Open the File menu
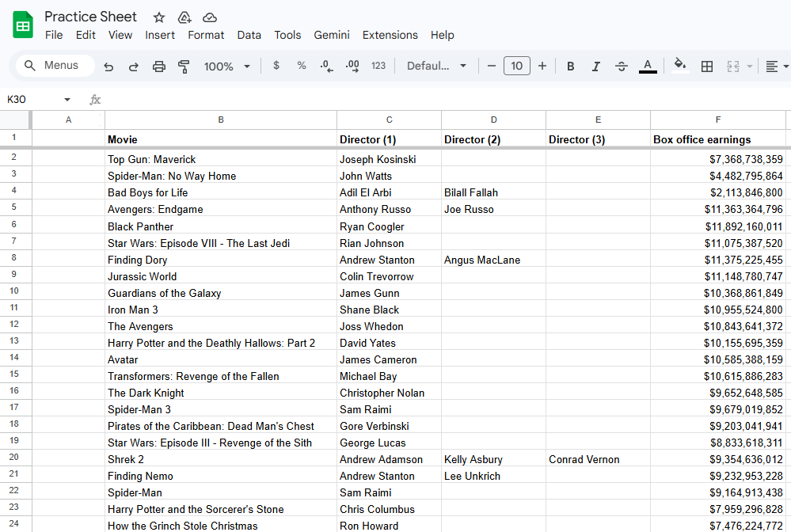 click(x=54, y=36)
